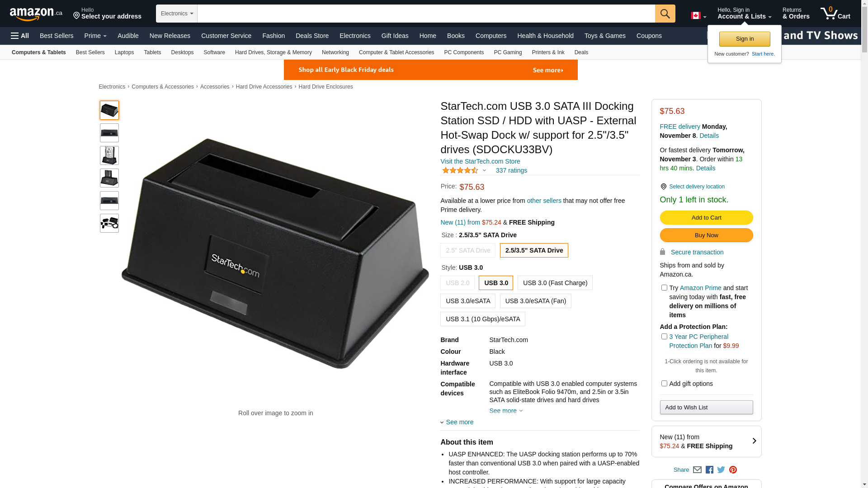Select the PC Components subcategory

pos(464,52)
